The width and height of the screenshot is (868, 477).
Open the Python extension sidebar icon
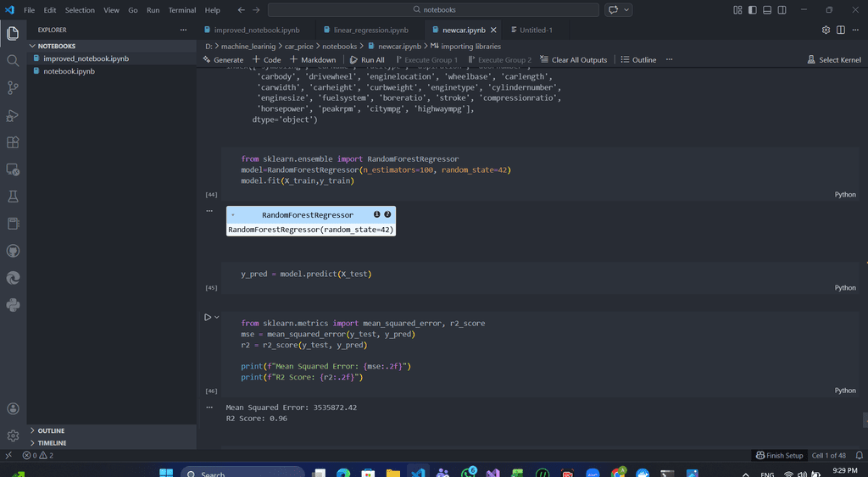click(x=13, y=305)
